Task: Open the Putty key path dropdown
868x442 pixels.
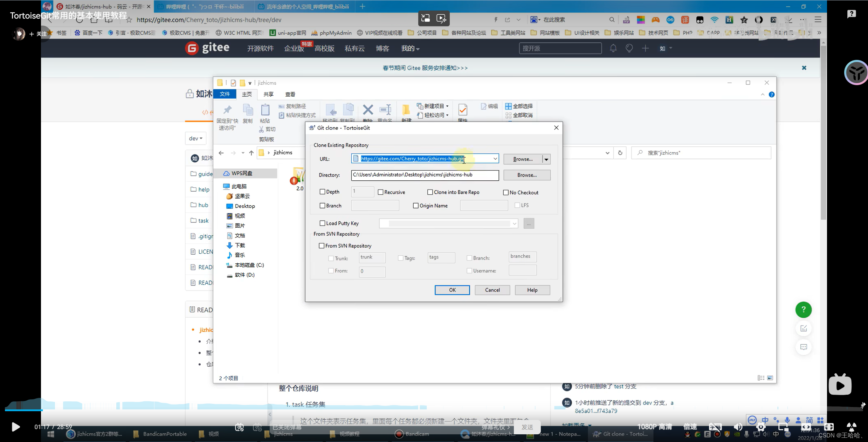Action: 514,223
